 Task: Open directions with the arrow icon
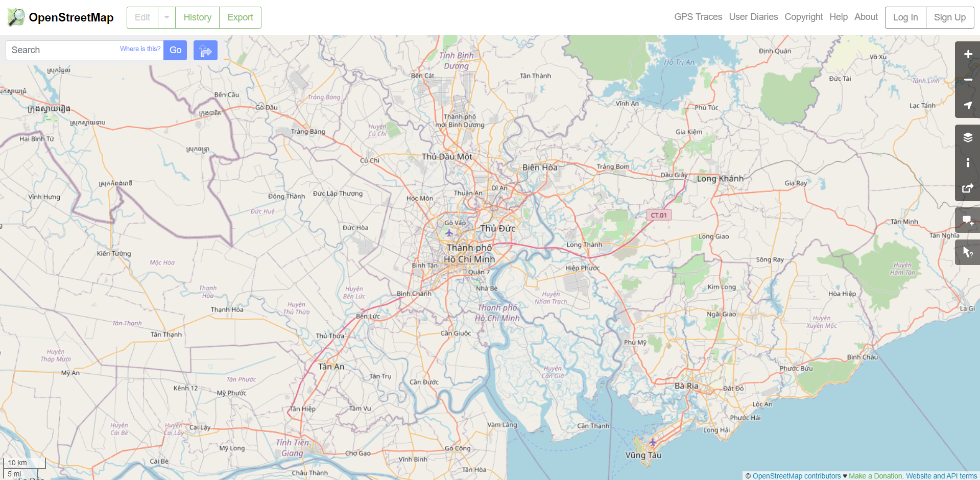pyautogui.click(x=205, y=50)
